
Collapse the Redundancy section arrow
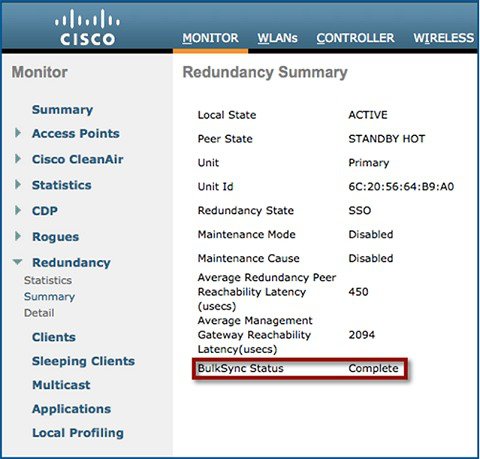click(x=18, y=262)
